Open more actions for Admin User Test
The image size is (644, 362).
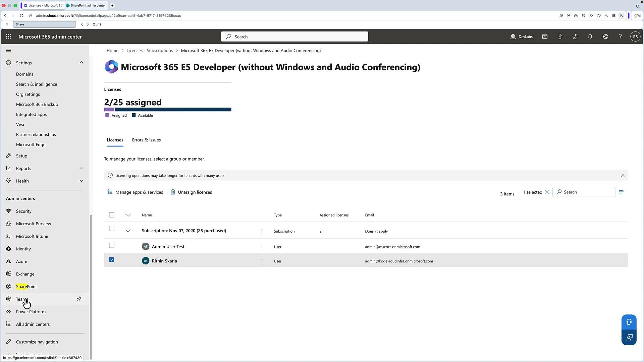click(x=262, y=247)
